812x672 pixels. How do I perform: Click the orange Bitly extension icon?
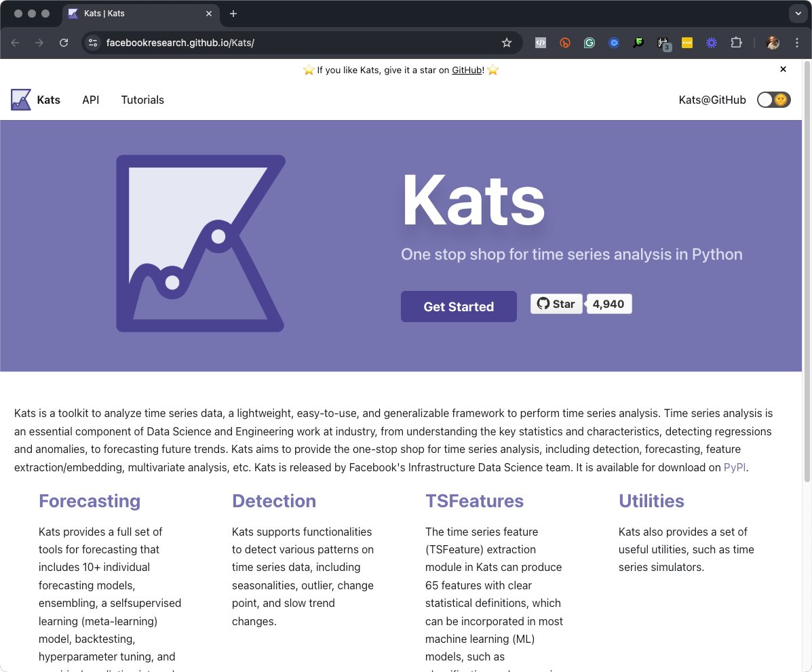coord(565,43)
